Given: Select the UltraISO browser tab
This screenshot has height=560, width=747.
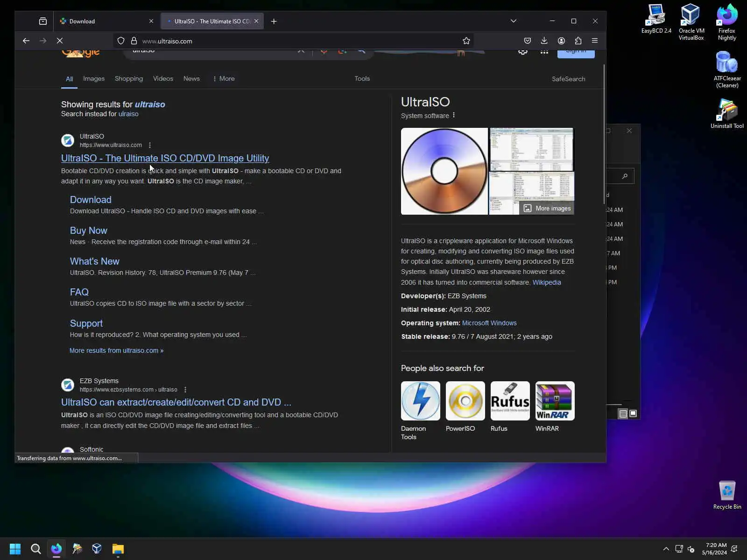Looking at the screenshot, I should point(212,21).
